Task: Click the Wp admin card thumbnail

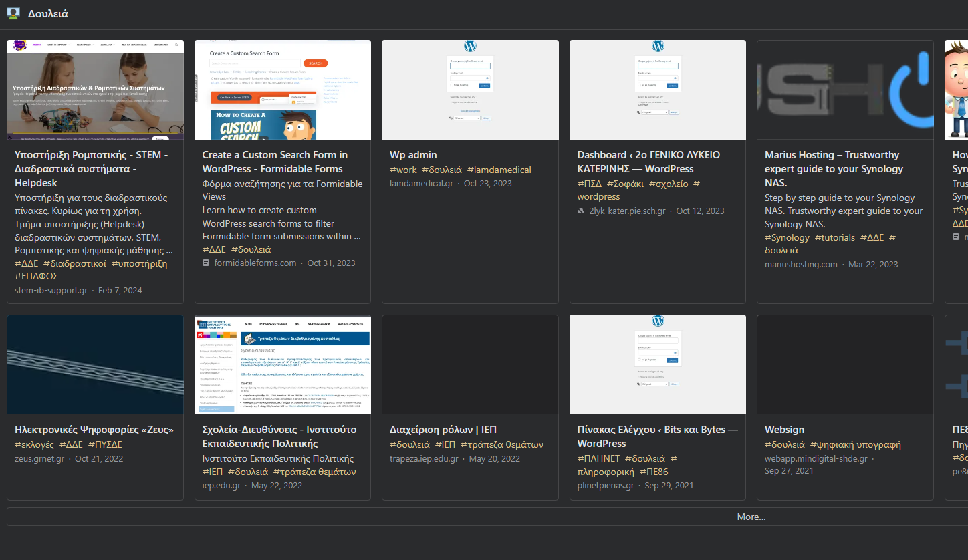Action: (470, 90)
